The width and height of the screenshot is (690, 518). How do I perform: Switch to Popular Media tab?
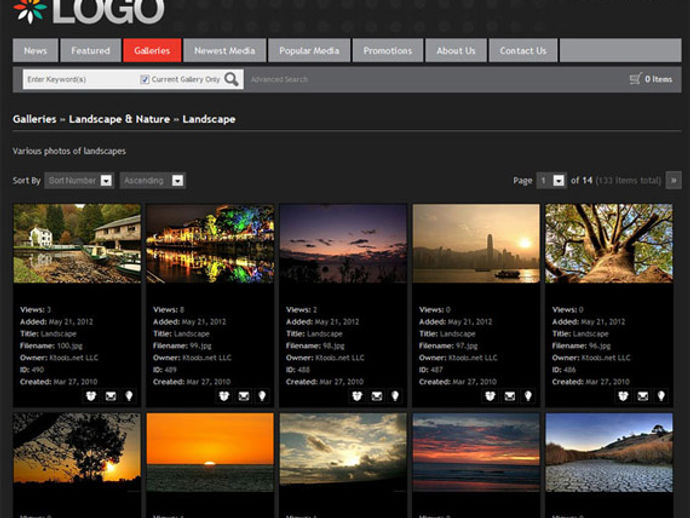pos(309,51)
